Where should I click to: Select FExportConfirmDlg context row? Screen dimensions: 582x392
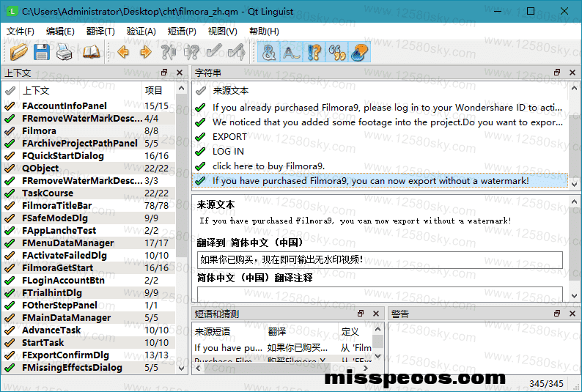89,355
